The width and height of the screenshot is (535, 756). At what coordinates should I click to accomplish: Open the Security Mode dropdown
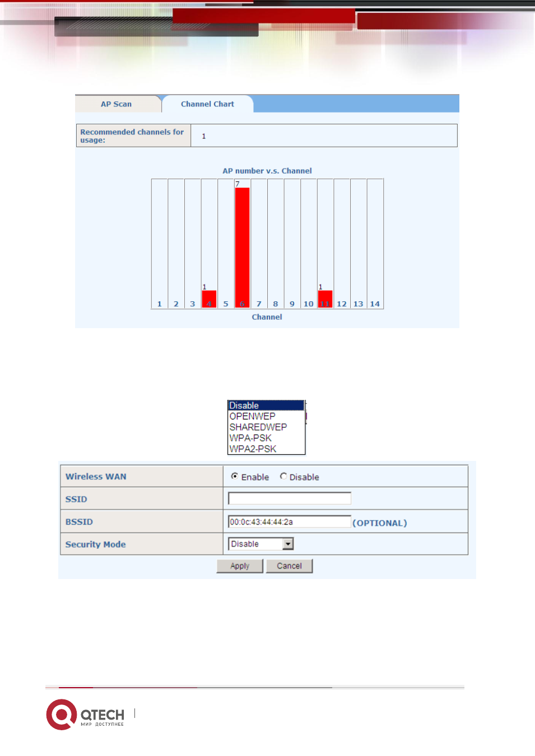click(x=261, y=544)
